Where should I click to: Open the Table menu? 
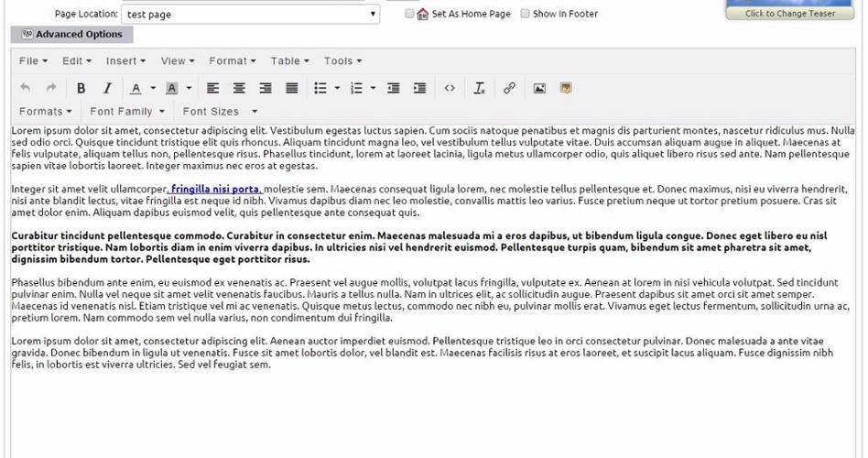(x=290, y=61)
